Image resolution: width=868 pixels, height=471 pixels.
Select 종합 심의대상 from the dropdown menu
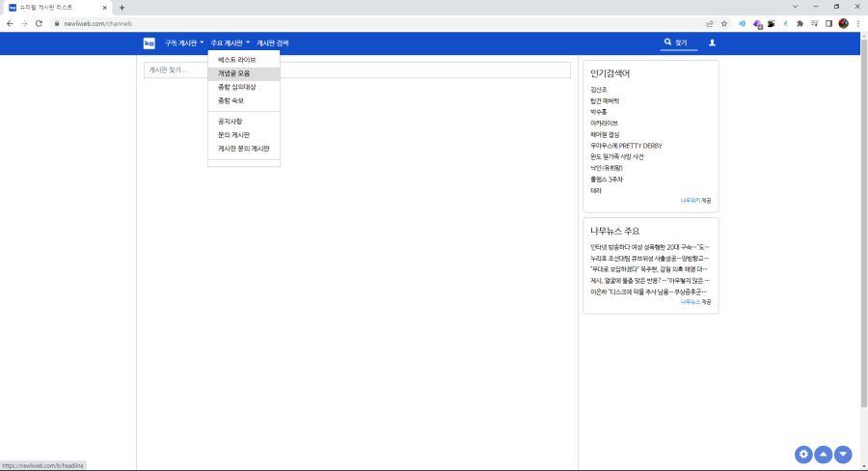click(x=244, y=87)
